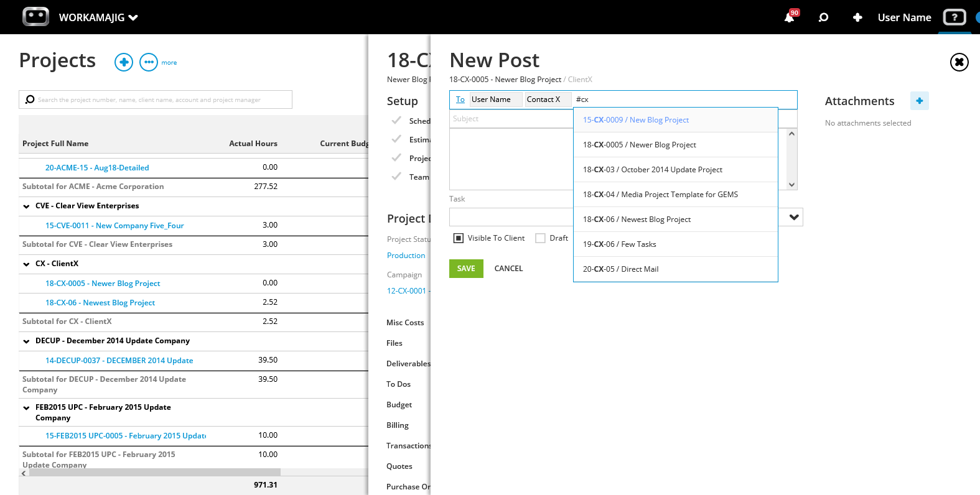The image size is (980, 495).
Task: Click Subtotal for ACME - Acme Corporation row
Action: tap(194, 187)
